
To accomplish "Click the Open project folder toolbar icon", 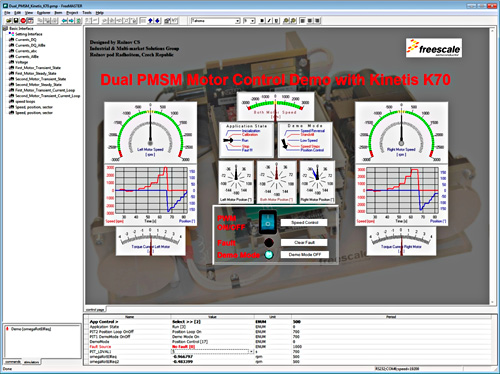I will (9, 21).
